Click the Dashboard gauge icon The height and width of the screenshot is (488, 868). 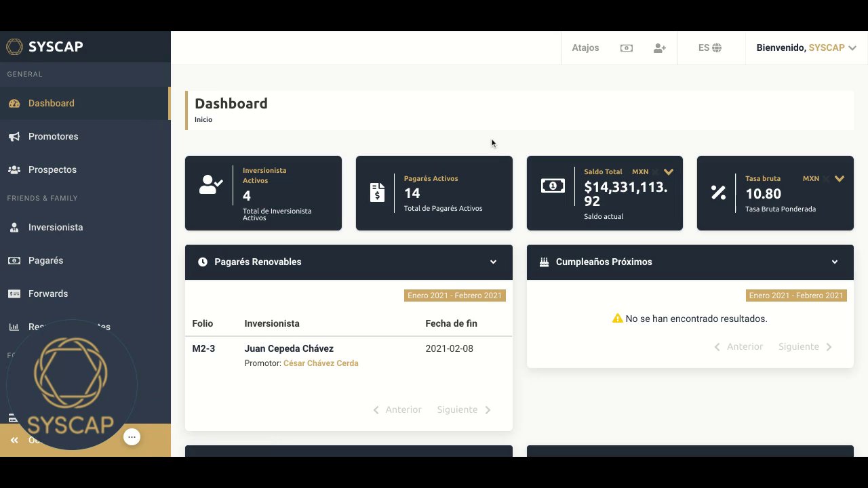click(14, 103)
